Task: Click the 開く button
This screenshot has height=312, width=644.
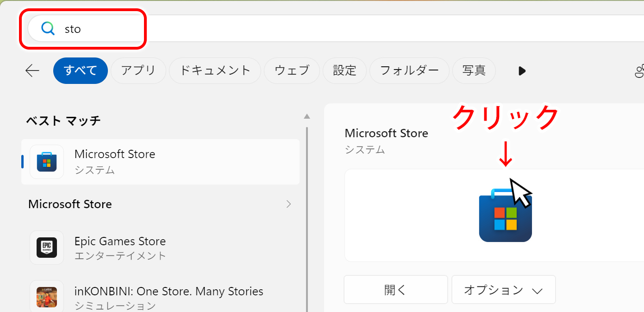Action: click(396, 290)
